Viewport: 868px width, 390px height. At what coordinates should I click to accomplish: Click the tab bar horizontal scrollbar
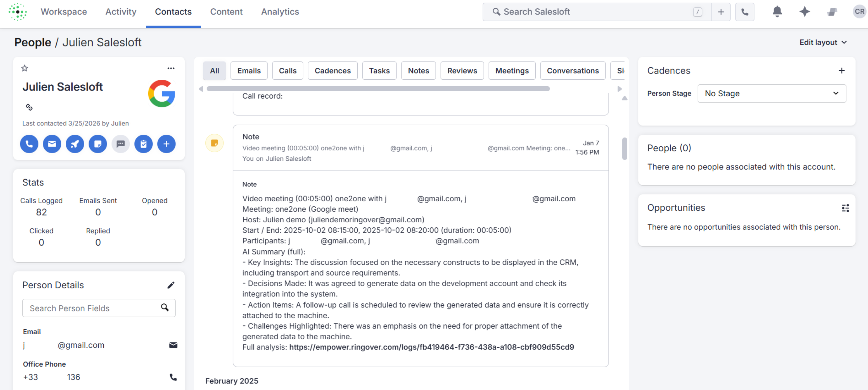tap(378, 89)
